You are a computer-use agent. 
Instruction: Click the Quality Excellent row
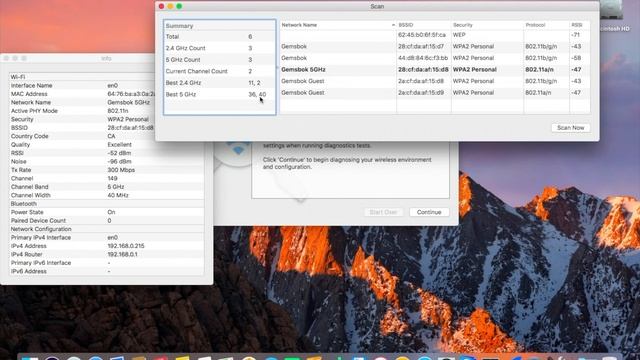point(106,144)
